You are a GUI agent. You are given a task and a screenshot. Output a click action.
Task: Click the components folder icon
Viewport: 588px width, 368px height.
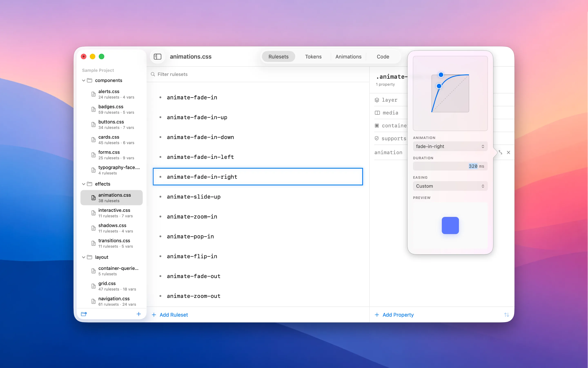[90, 80]
